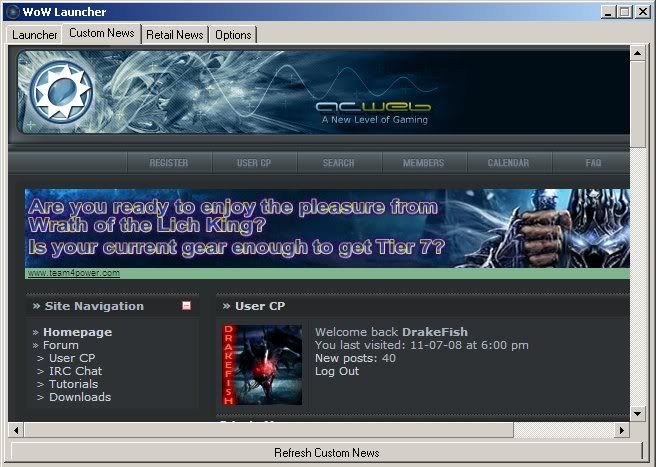Select the Custom News tab
656x467 pixels.
[x=102, y=33]
